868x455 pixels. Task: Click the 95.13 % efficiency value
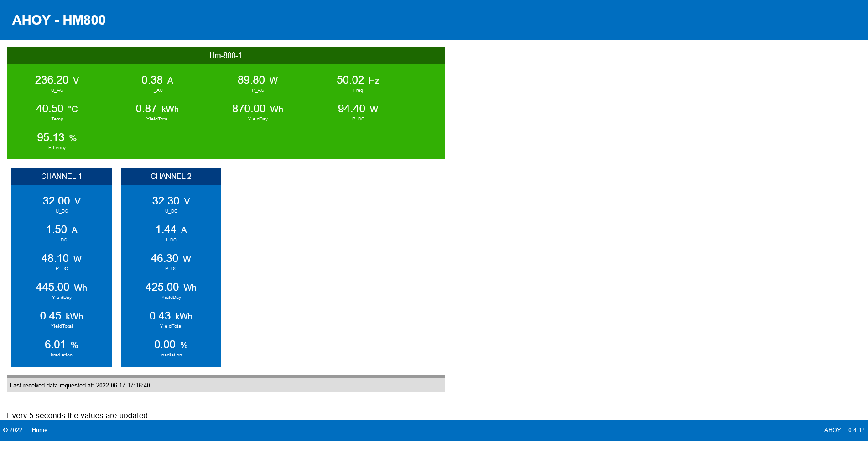tap(57, 138)
